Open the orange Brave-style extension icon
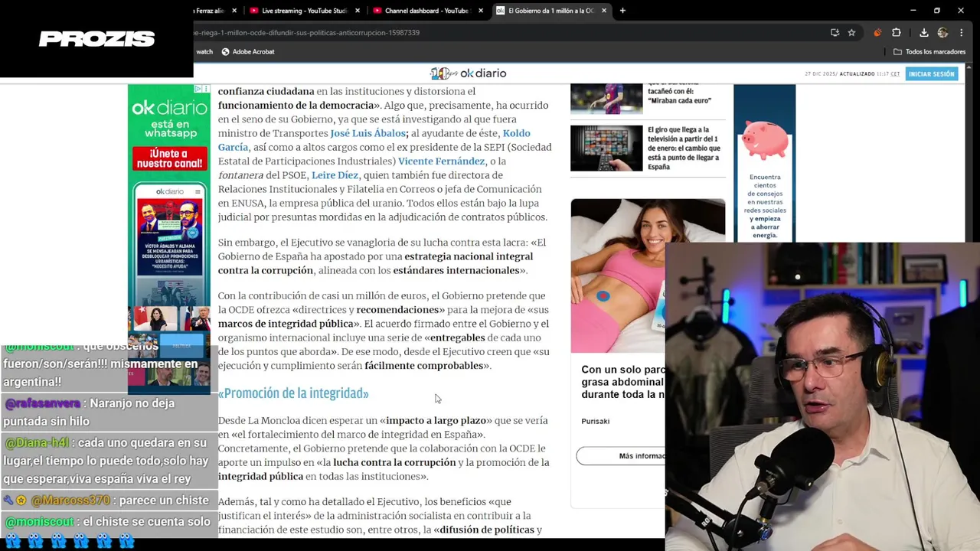 [877, 33]
